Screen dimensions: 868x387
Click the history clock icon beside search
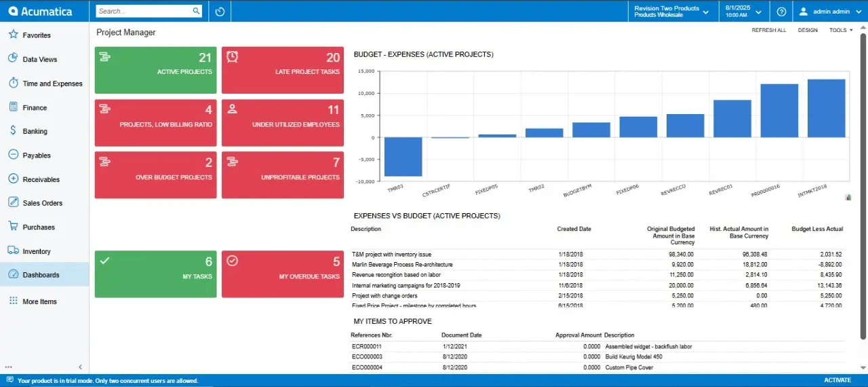coord(220,12)
